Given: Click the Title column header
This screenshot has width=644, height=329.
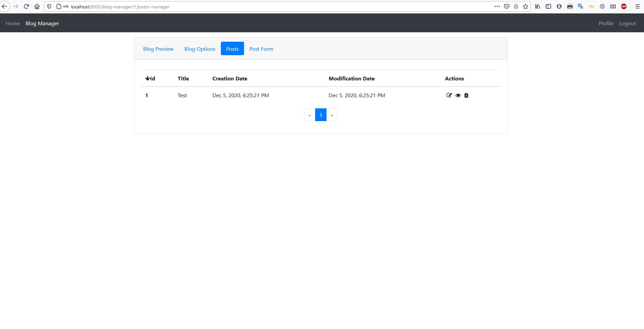Looking at the screenshot, I should (183, 78).
